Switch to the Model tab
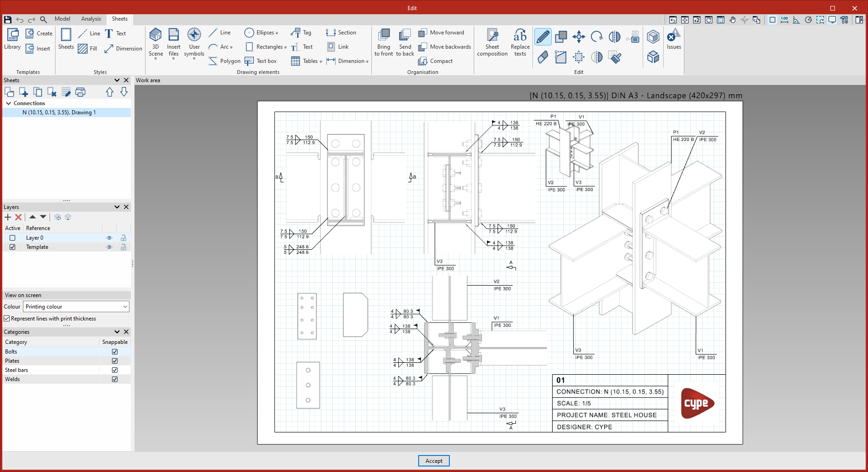This screenshot has width=868, height=472. tap(62, 19)
